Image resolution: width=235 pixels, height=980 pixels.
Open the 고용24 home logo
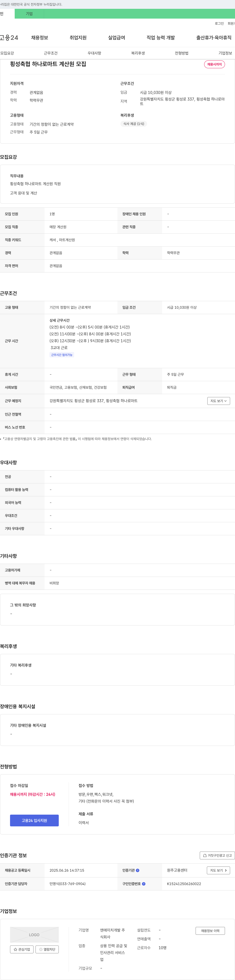(x=9, y=38)
